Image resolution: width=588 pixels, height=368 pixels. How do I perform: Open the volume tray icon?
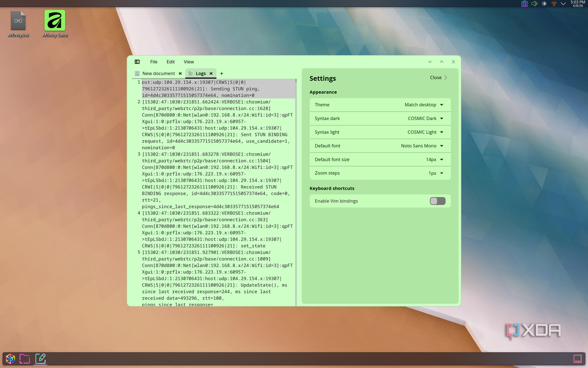(x=534, y=3)
